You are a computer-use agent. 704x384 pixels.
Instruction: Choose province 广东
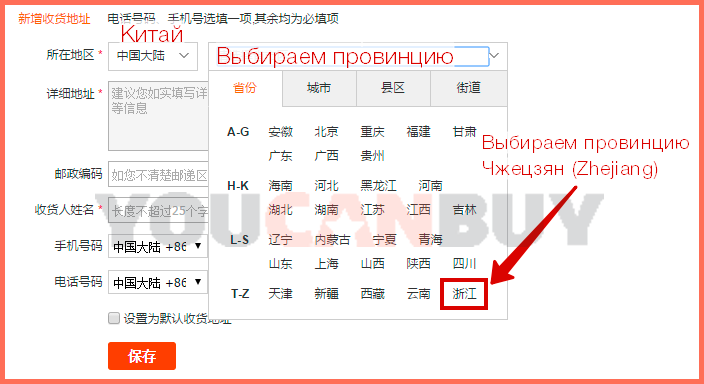click(280, 156)
